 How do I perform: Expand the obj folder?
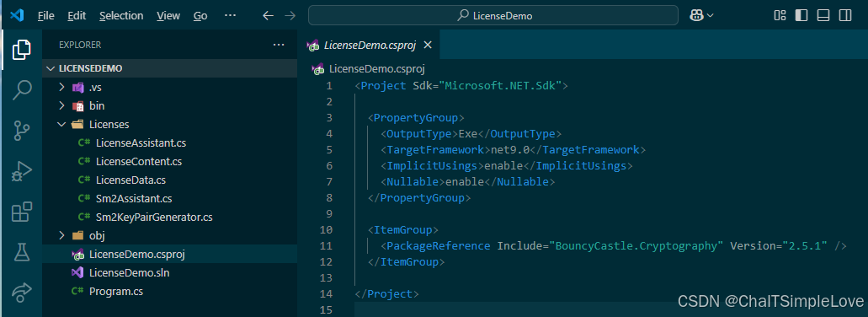pyautogui.click(x=62, y=235)
